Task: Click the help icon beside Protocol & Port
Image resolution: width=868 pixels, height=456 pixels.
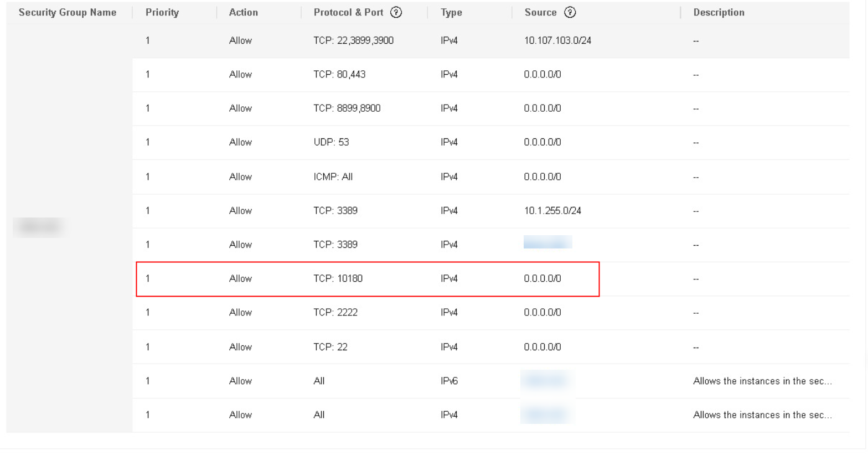Action: click(x=396, y=12)
